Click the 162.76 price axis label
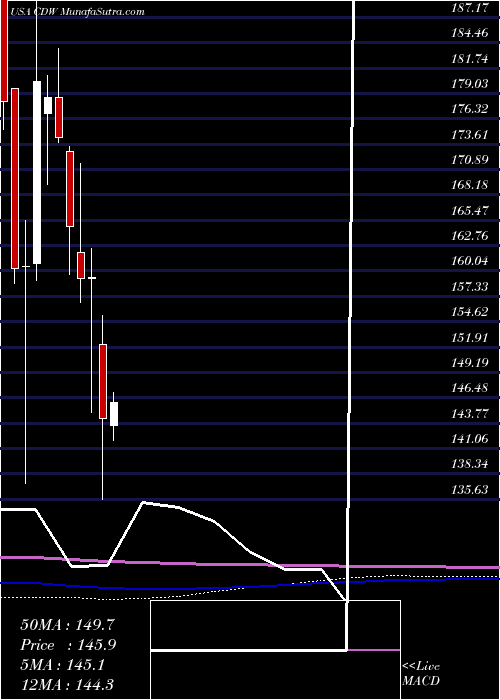 [x=468, y=236]
